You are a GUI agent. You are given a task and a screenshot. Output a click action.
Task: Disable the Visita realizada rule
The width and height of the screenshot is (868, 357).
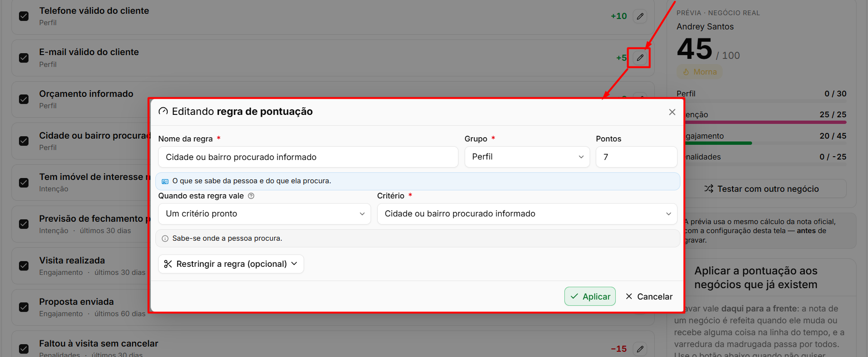(24, 266)
